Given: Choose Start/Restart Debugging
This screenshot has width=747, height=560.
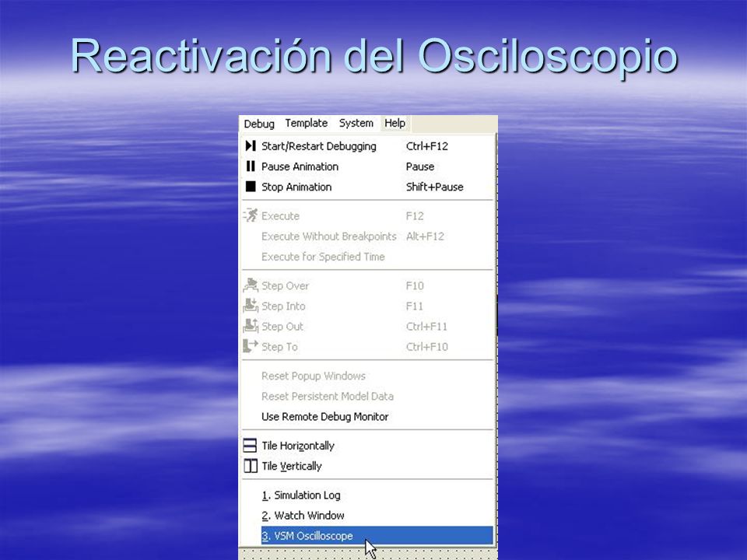Looking at the screenshot, I should [x=368, y=146].
